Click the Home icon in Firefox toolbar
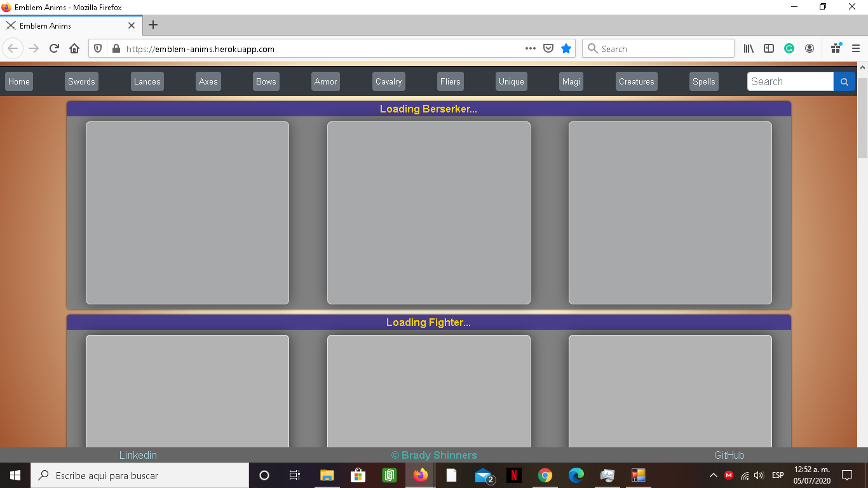The image size is (868, 488). click(x=74, y=49)
